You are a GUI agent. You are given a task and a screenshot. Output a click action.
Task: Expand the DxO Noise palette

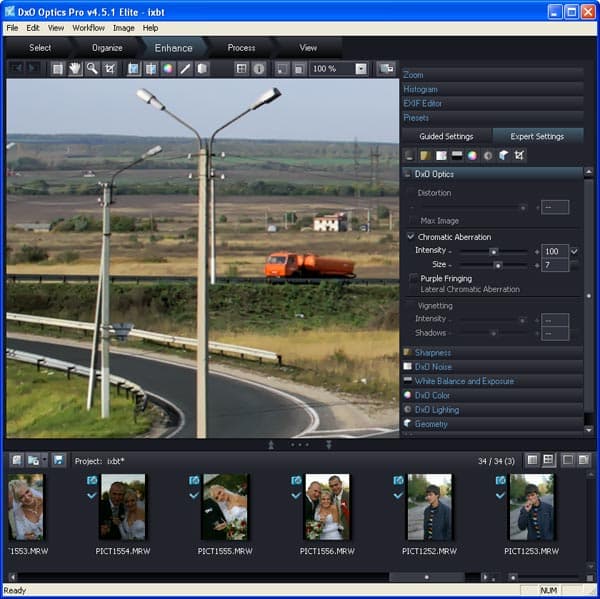click(x=492, y=367)
